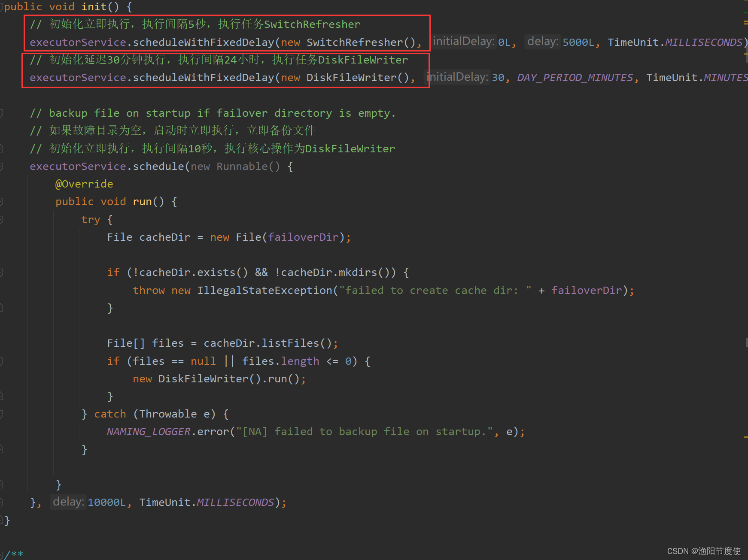
Task: Click the 10000L delay value
Action: [107, 502]
